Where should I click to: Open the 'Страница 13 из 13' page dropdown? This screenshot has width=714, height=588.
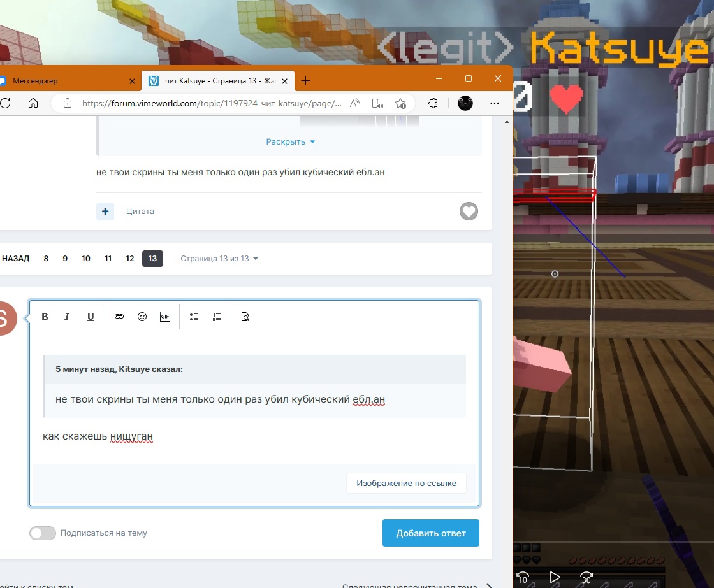click(x=219, y=259)
